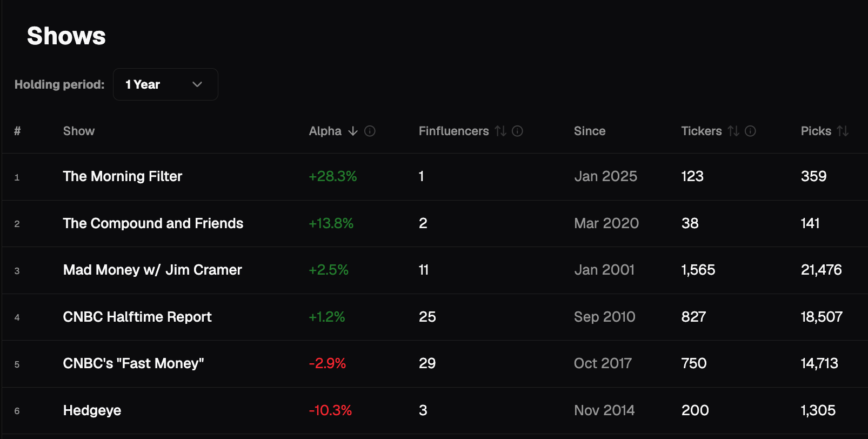
Task: Click the 750 tickers value
Action: 694,363
